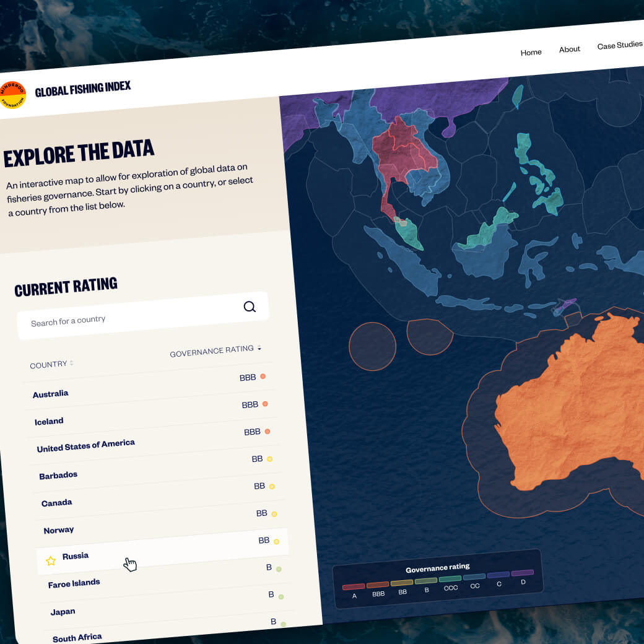644x644 pixels.
Task: Open the Case Studies menu item
Action: coord(620,45)
